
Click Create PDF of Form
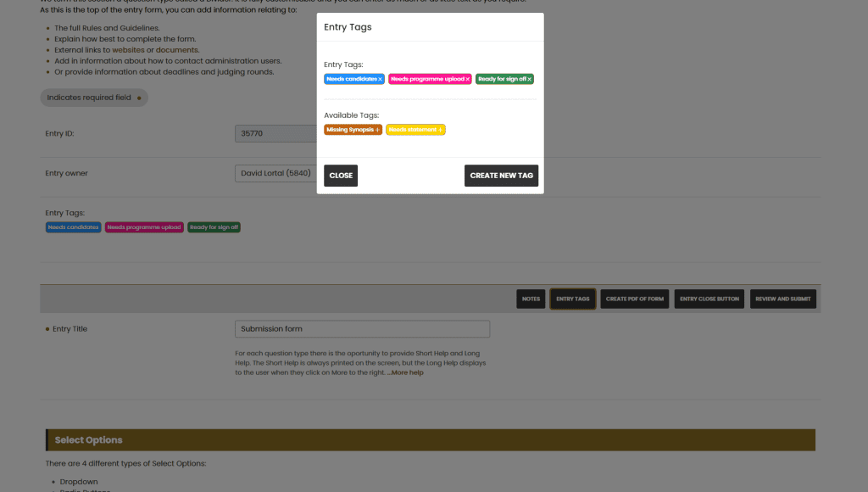pyautogui.click(x=634, y=299)
